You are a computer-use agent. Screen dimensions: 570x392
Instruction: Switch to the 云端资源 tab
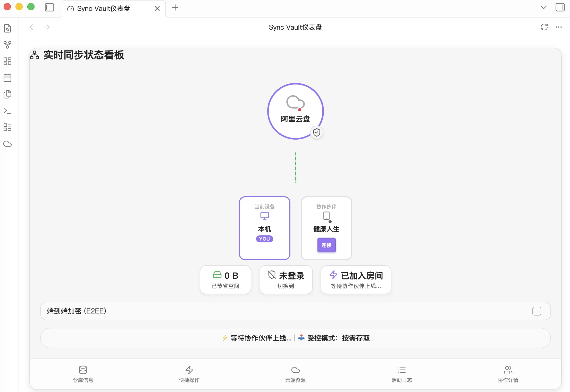pyautogui.click(x=296, y=374)
